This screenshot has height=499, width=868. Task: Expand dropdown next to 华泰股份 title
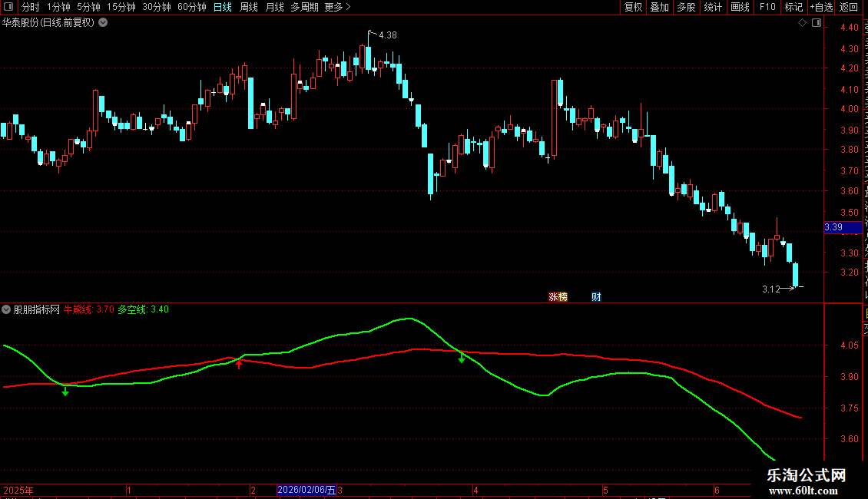103,23
